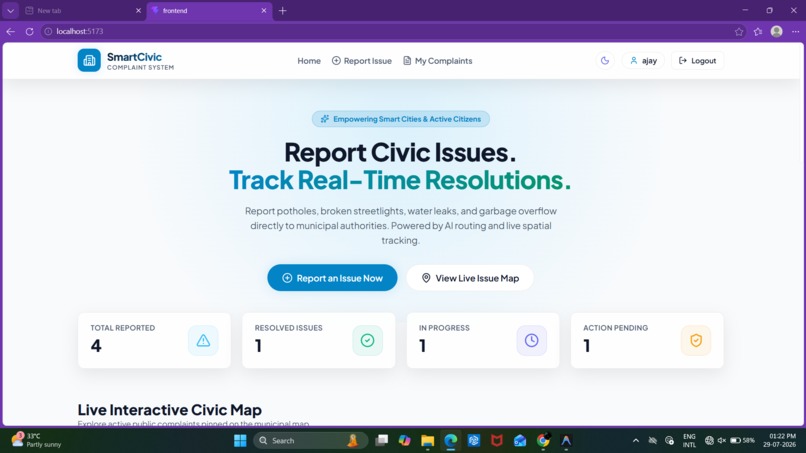Click the browser profile avatar icon
Viewport: 806px width, 453px height.
777,31
